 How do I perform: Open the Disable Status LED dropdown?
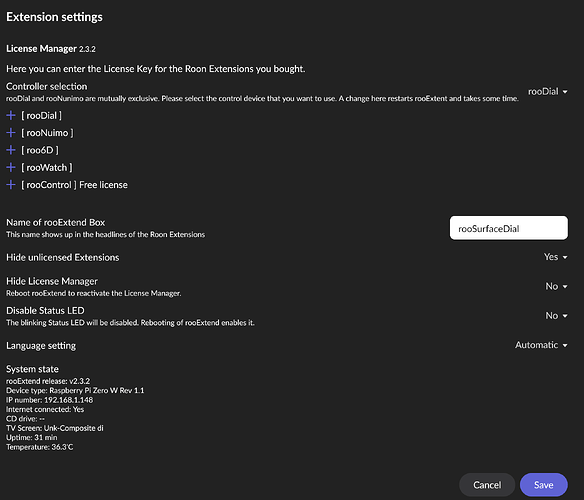click(556, 316)
